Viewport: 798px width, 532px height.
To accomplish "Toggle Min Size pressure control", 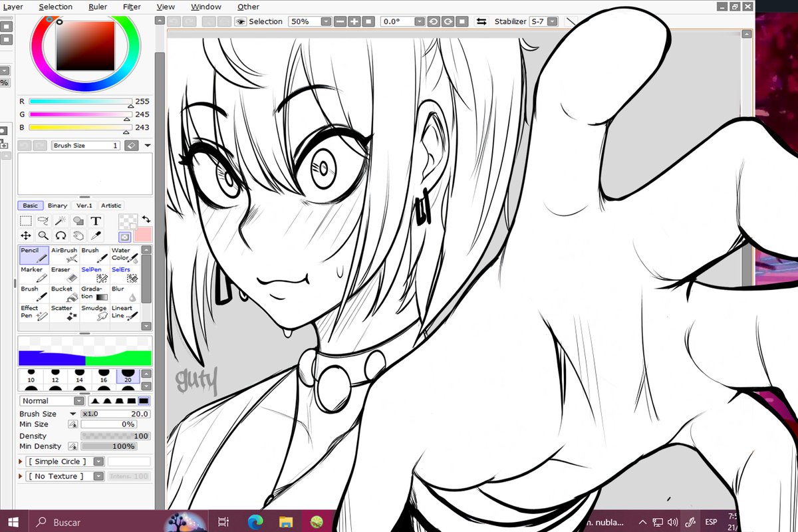I will point(72,424).
